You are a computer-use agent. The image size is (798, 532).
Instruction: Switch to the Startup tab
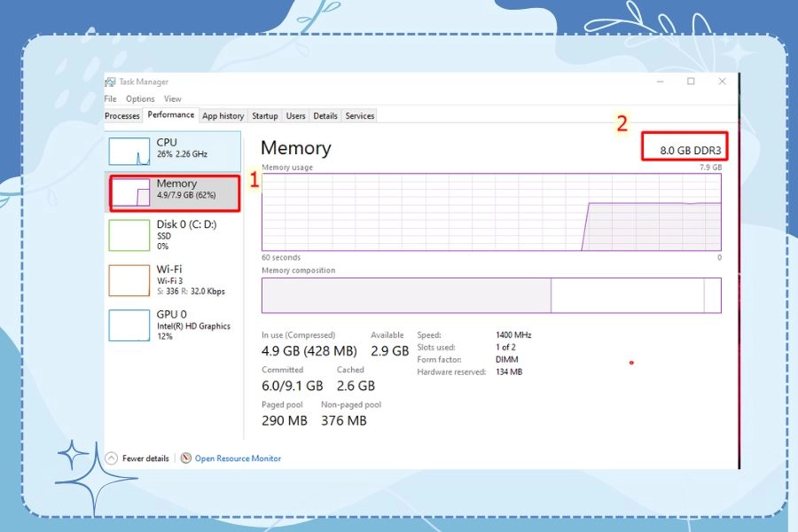(x=264, y=116)
